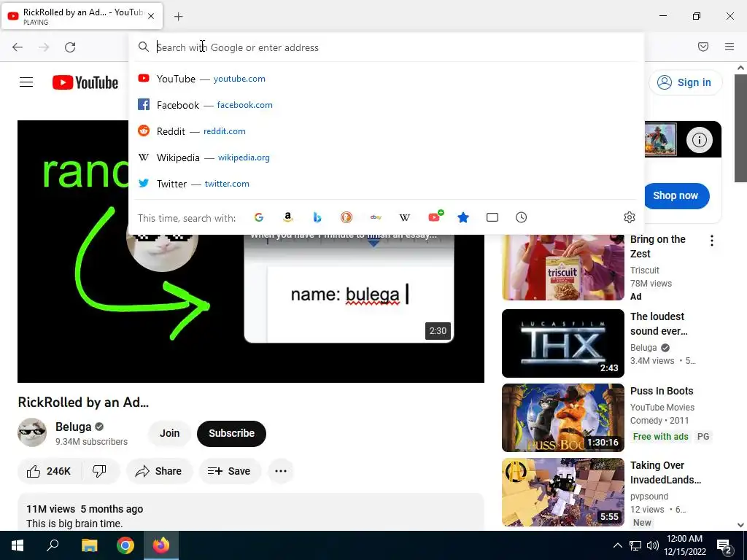The width and height of the screenshot is (747, 560).
Task: Subscribe to Beluga
Action: click(x=231, y=433)
